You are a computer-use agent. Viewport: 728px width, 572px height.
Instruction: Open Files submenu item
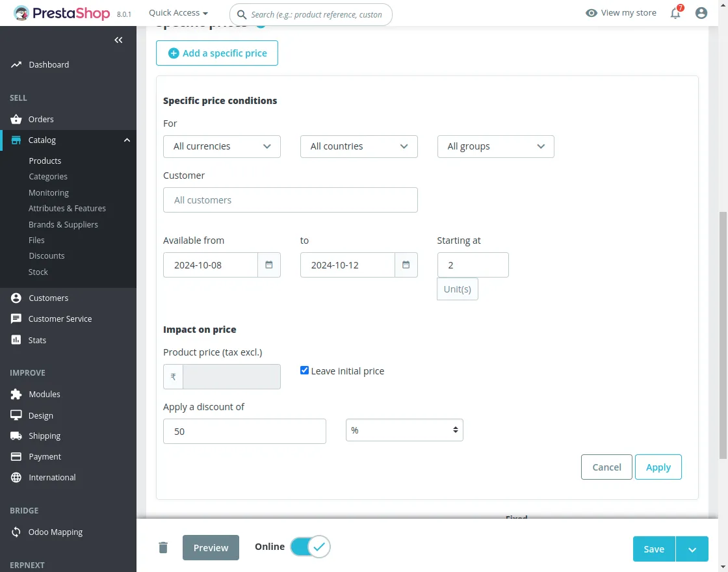click(36, 240)
